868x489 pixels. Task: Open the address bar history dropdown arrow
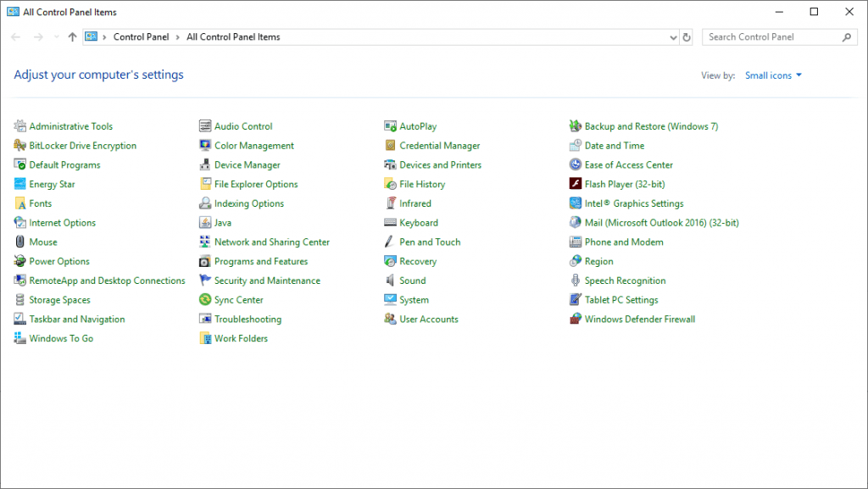pyautogui.click(x=671, y=37)
